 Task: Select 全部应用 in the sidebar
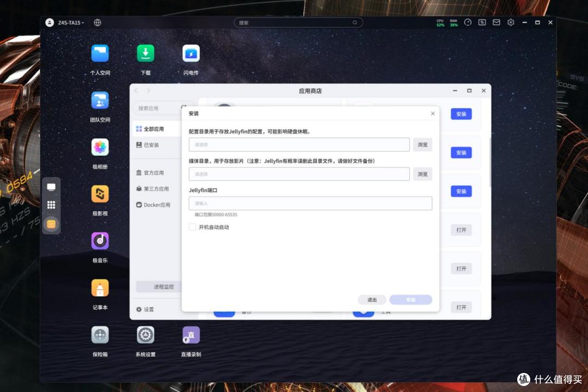coord(157,128)
